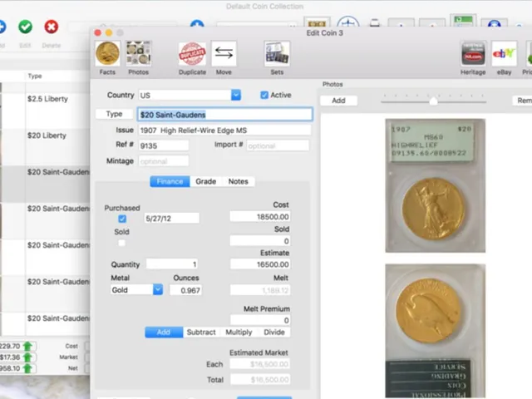Click the Sold amount field

[x=260, y=241]
